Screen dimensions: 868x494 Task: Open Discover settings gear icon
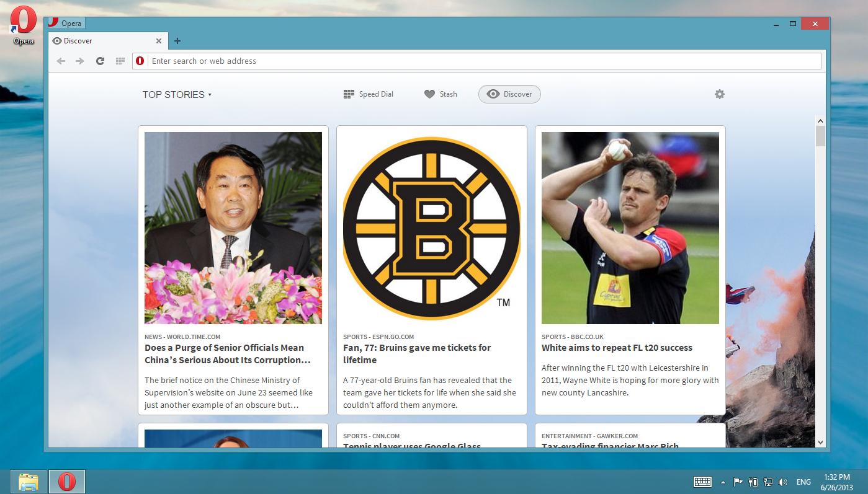click(719, 94)
